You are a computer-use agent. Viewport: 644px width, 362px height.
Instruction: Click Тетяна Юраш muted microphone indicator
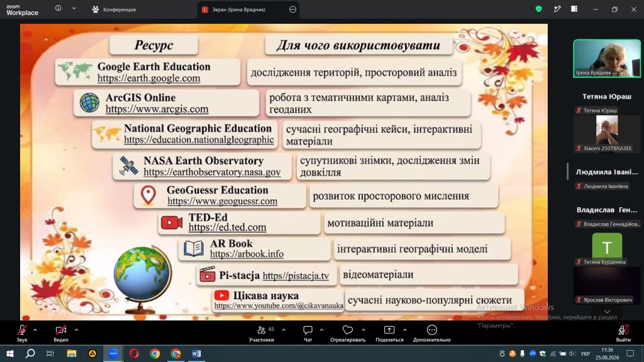point(579,111)
